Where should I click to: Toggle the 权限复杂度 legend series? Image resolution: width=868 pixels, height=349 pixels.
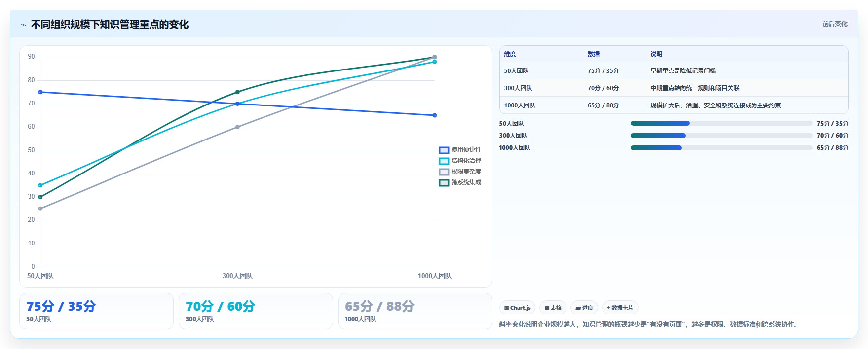460,172
